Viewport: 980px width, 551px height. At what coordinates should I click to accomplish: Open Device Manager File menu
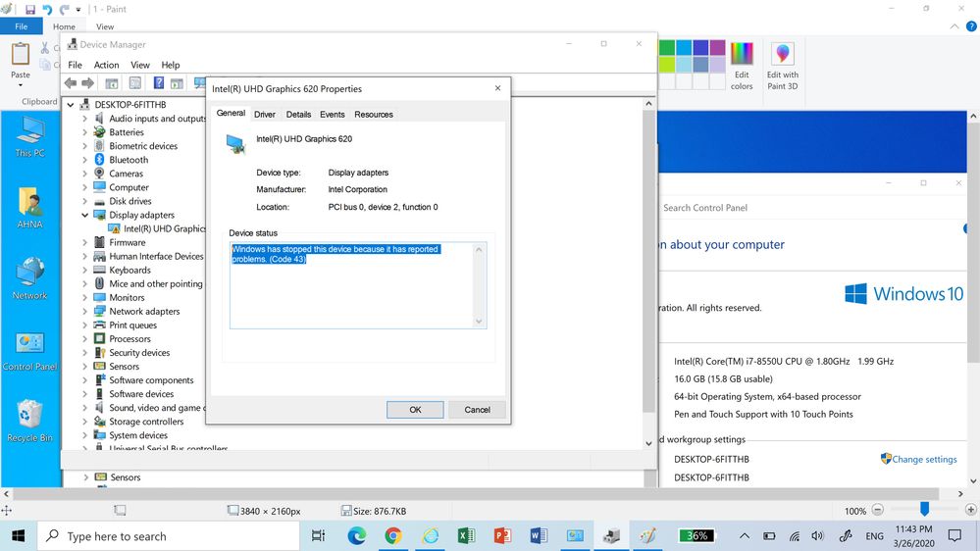(x=75, y=65)
